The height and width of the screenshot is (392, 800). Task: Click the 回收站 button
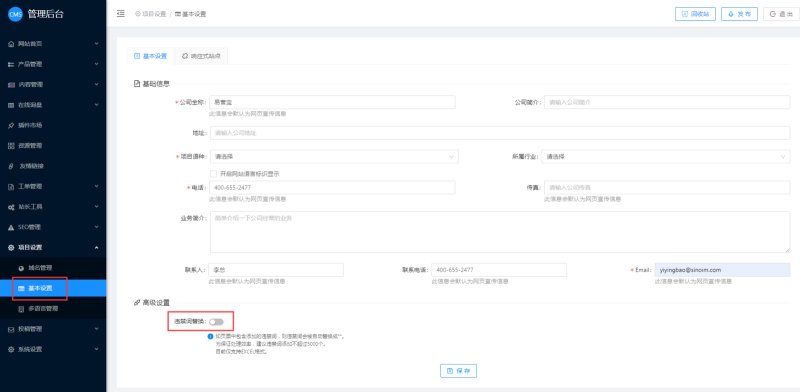coord(695,14)
